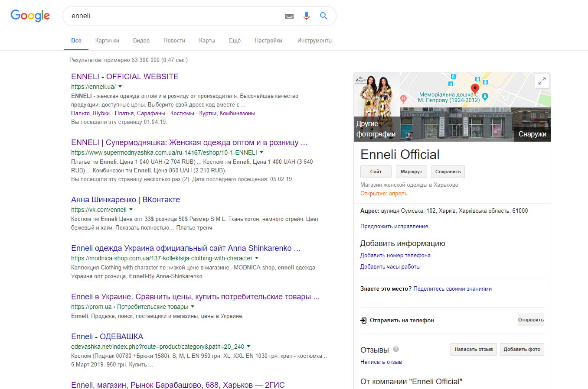The image size is (588, 389).
Task: Click the Отправить button
Action: [x=531, y=320]
